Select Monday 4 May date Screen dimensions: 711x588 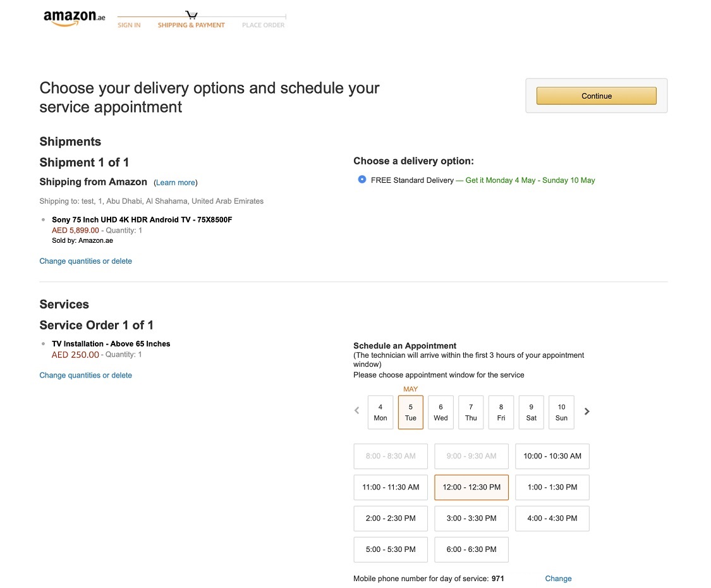pyautogui.click(x=380, y=412)
